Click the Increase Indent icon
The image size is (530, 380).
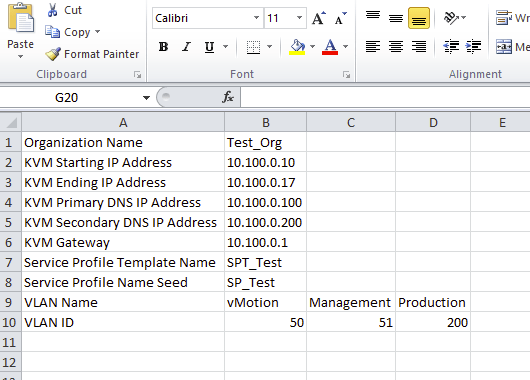click(474, 47)
